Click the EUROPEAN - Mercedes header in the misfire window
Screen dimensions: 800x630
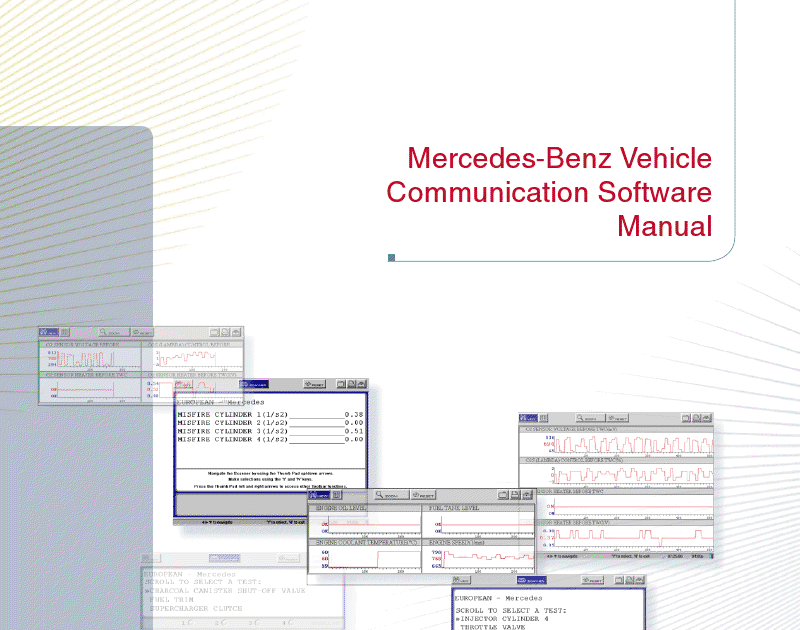[x=220, y=402]
